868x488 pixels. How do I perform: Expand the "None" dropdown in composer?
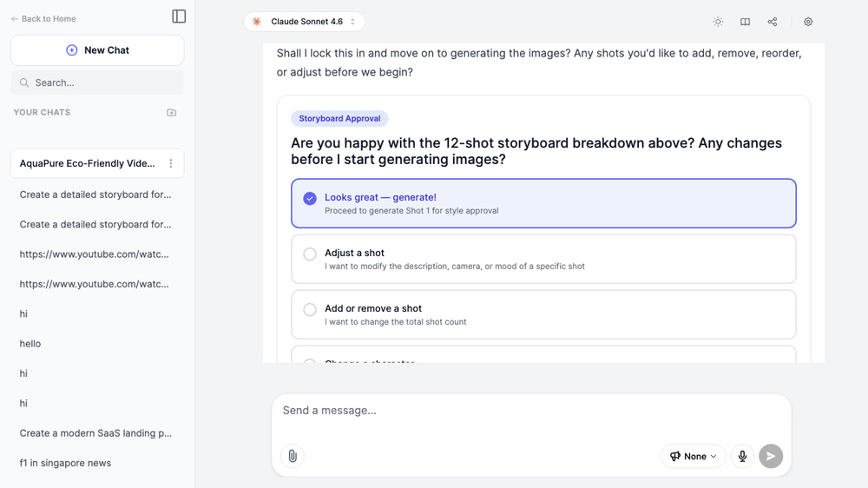pos(693,456)
